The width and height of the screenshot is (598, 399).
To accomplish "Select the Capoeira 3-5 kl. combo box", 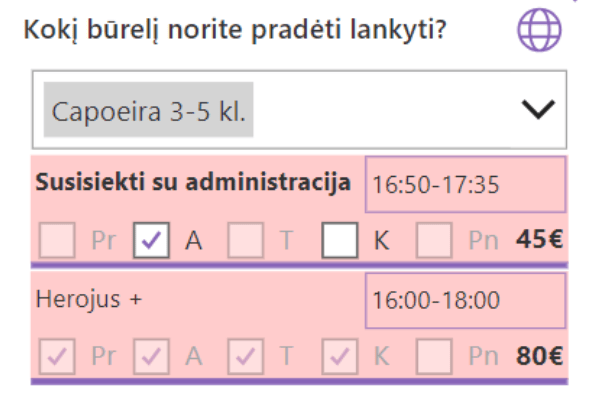I will [299, 109].
